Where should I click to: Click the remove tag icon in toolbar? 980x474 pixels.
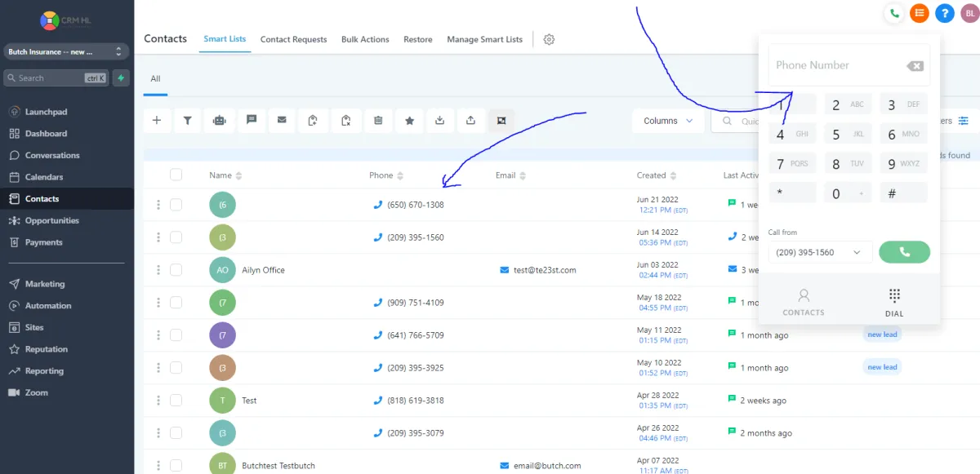[x=345, y=120]
